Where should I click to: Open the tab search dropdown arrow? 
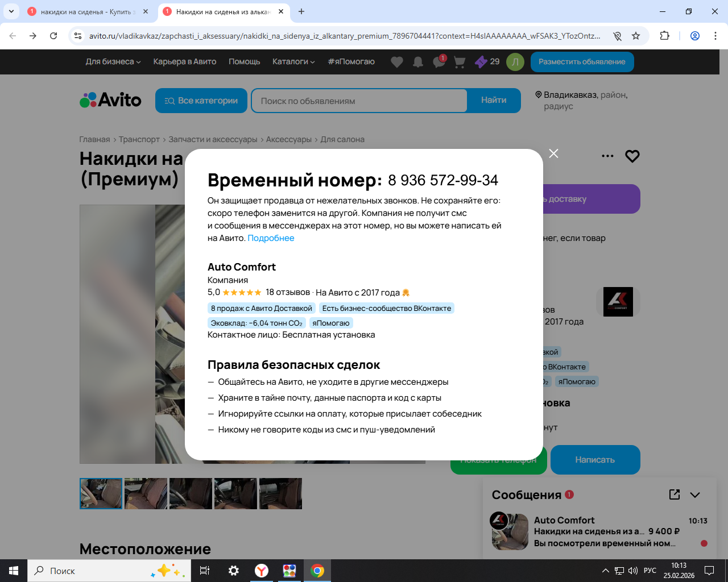pyautogui.click(x=11, y=11)
